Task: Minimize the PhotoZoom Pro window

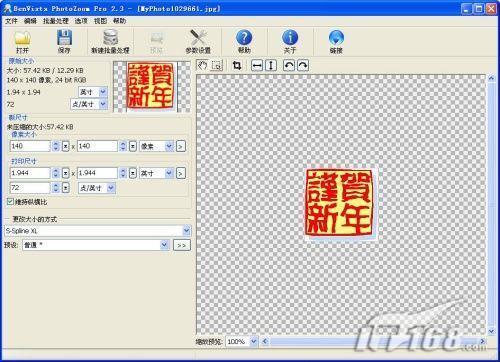Action: coord(467,9)
